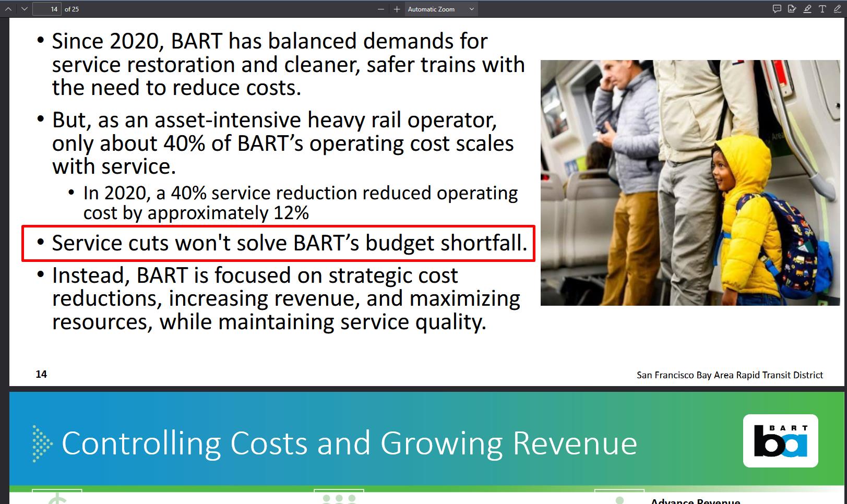The height and width of the screenshot is (504, 847).
Task: Click the photo of child in yellow jacket
Action: [690, 183]
